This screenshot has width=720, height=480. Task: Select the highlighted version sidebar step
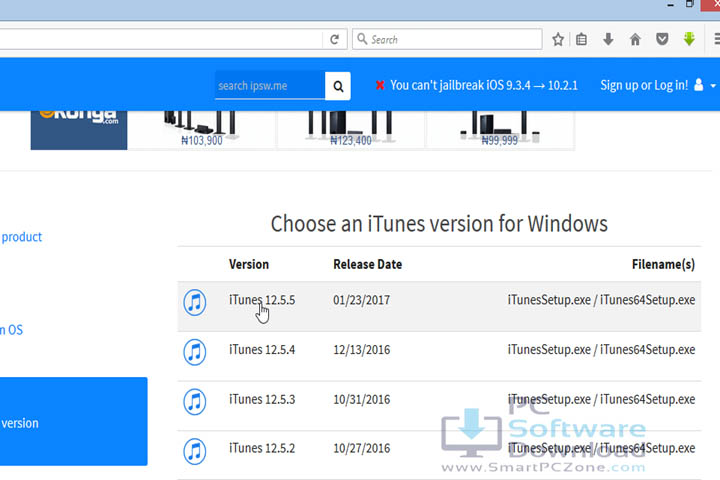73,422
